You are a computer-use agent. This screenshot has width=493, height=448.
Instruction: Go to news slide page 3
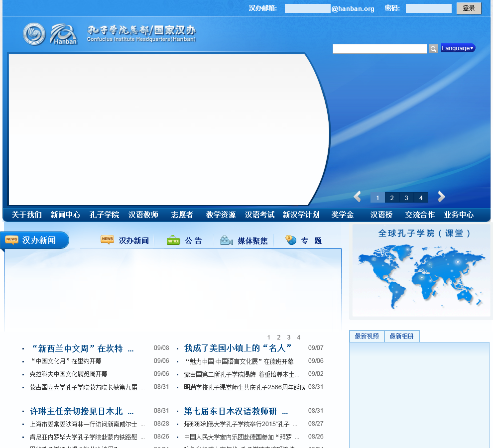point(289,337)
